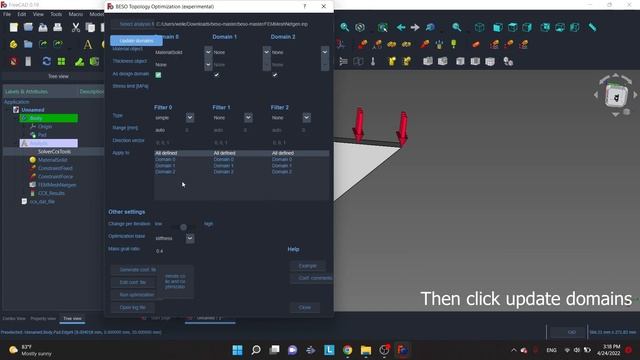Open Domain 1 Material object dropdown
The height and width of the screenshot is (360, 640).
coord(267,52)
